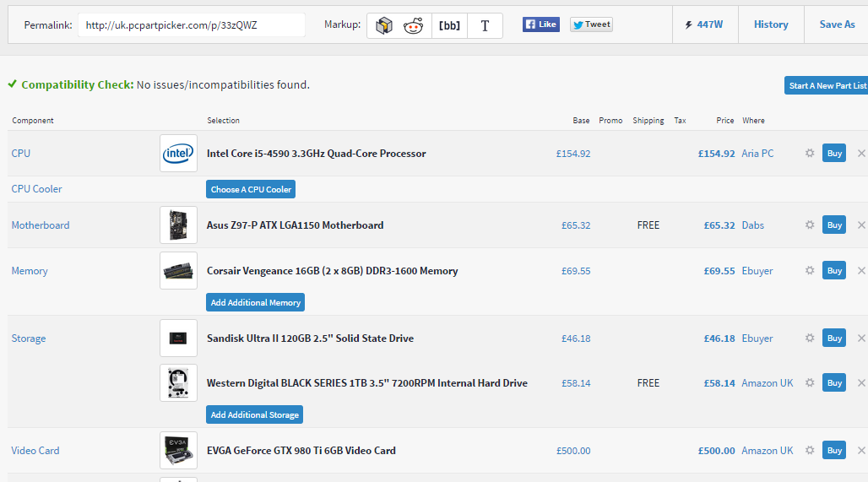Open settings gear for Sandisk SSD row
This screenshot has width=868, height=482.
[x=810, y=338]
